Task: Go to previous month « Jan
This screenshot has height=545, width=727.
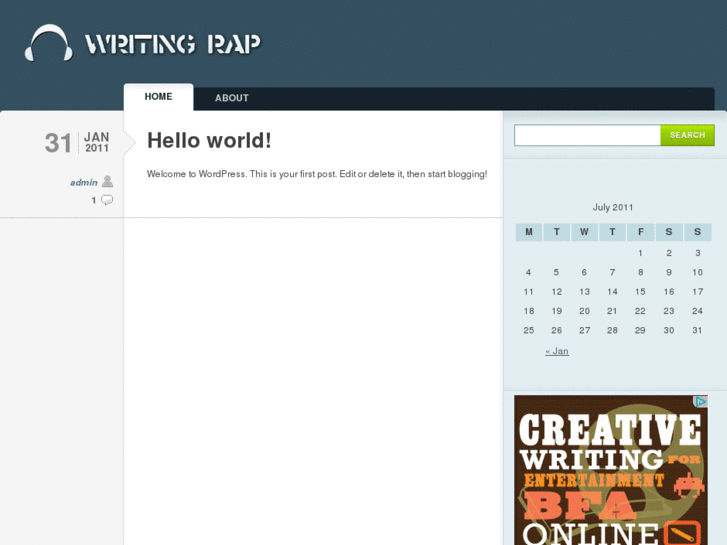Action: pyautogui.click(x=557, y=351)
